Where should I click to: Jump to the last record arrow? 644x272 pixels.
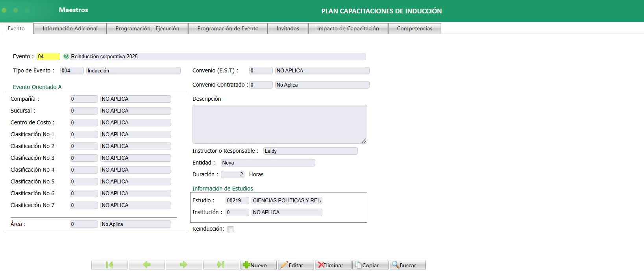click(x=221, y=265)
